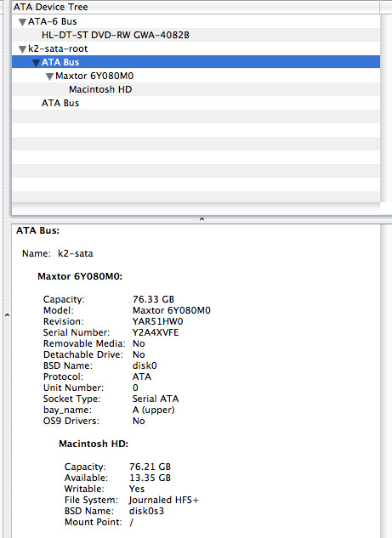Click the capacity value 76.33 GB
Image resolution: width=392 pixels, height=538 pixels.
[153, 299]
